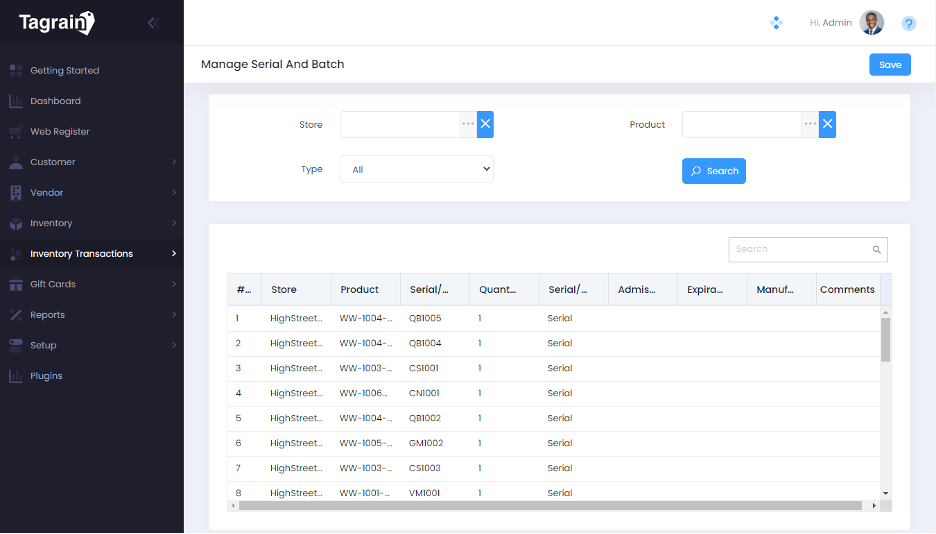The image size is (936, 534).
Task: Click magnifier icon in table search box
Action: pyautogui.click(x=876, y=250)
